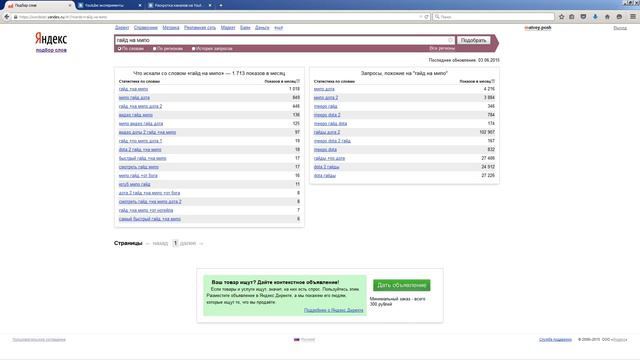Open the 'Подробнее о Яндекс.Директе' link
640x360 pixels.
[x=333, y=310]
